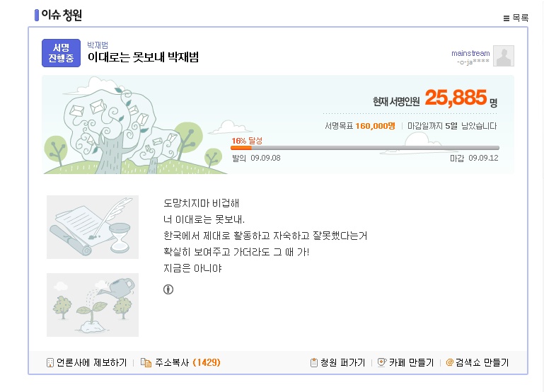
Task: Visit the mainstream user profile link
Action: pos(470,53)
